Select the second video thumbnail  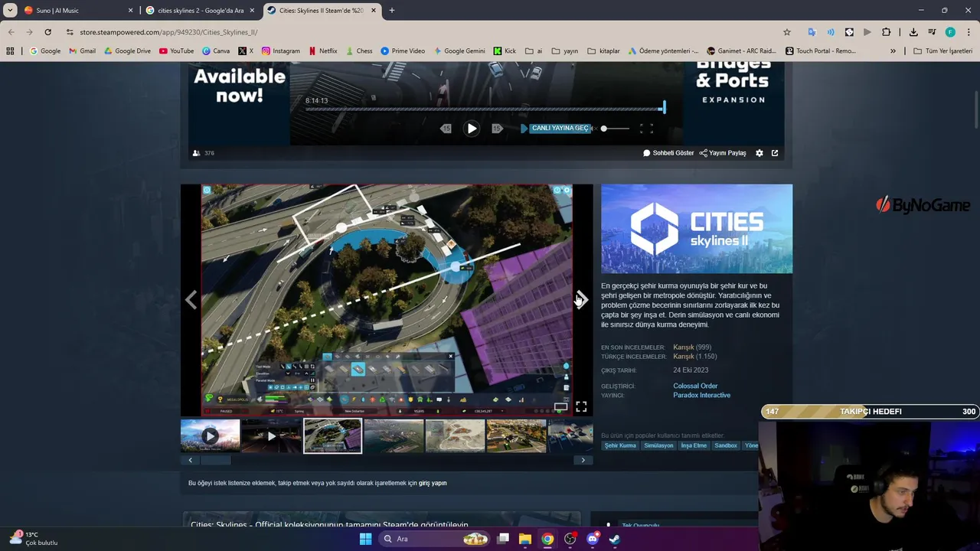(x=271, y=436)
